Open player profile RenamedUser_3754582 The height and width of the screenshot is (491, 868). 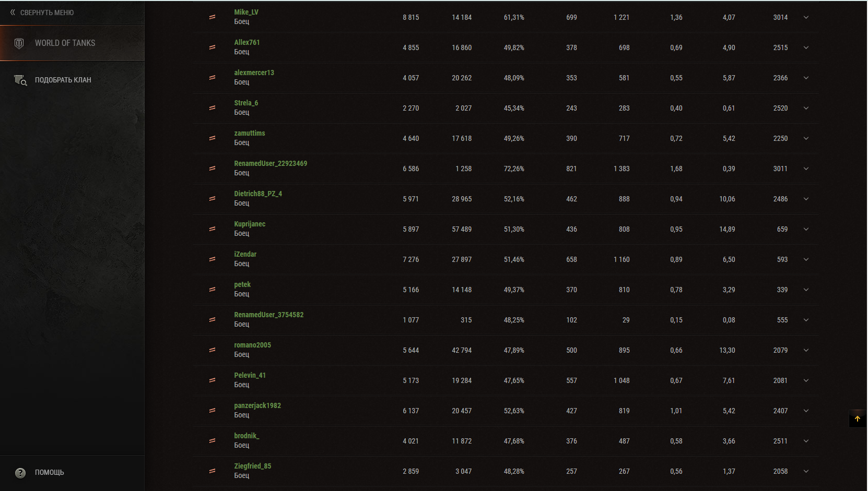(x=269, y=315)
